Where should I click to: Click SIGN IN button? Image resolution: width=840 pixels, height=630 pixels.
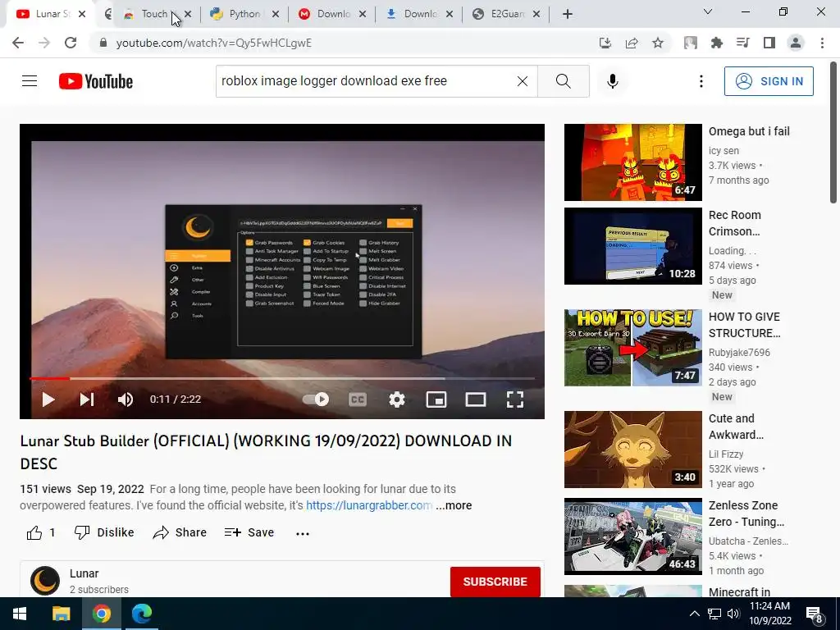(x=769, y=81)
